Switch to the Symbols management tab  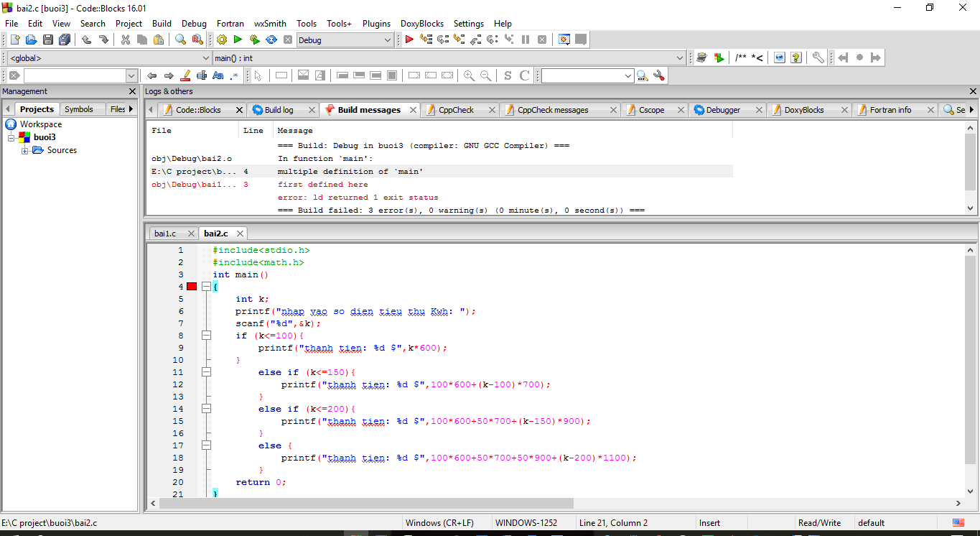(x=79, y=109)
